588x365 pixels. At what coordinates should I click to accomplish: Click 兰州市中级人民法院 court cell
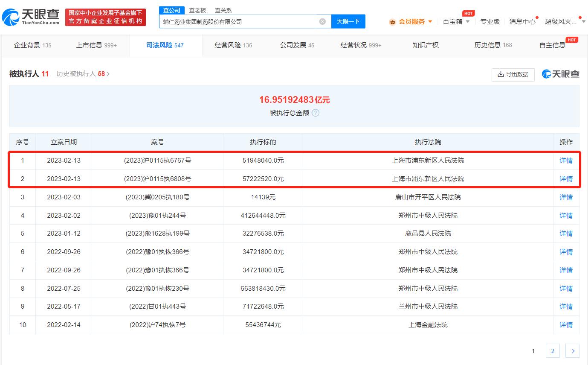click(x=428, y=307)
